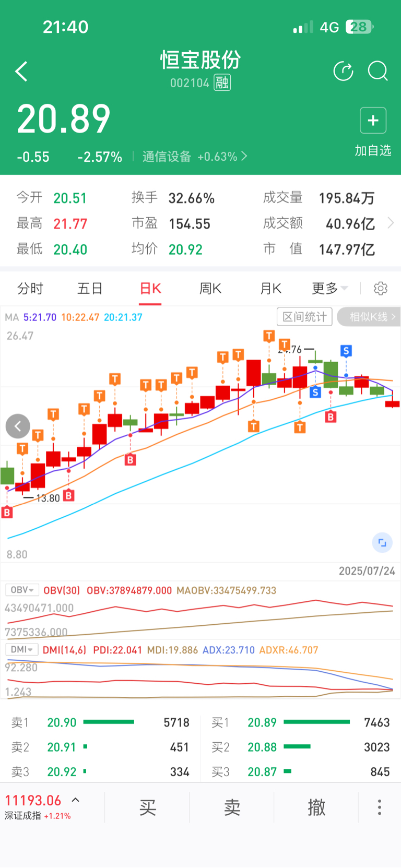Viewport: 401px width, 868px height.
Task: Tap 市盈 value 154.55
Action: (190, 224)
